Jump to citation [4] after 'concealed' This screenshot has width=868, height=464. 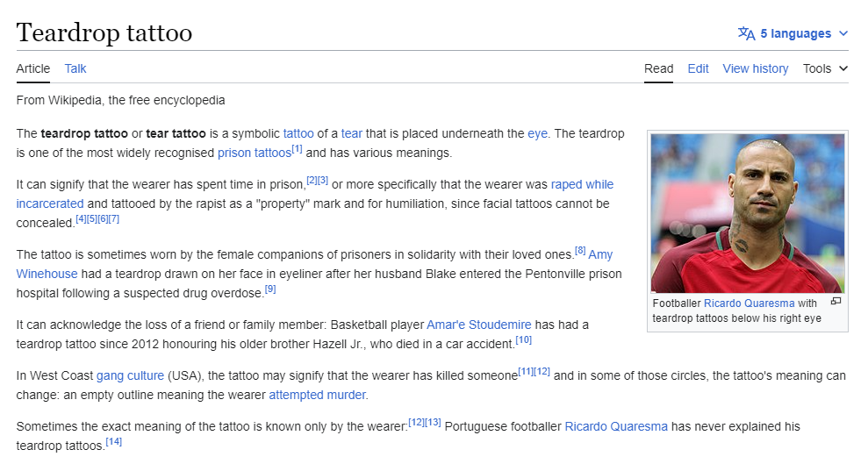[81, 219]
